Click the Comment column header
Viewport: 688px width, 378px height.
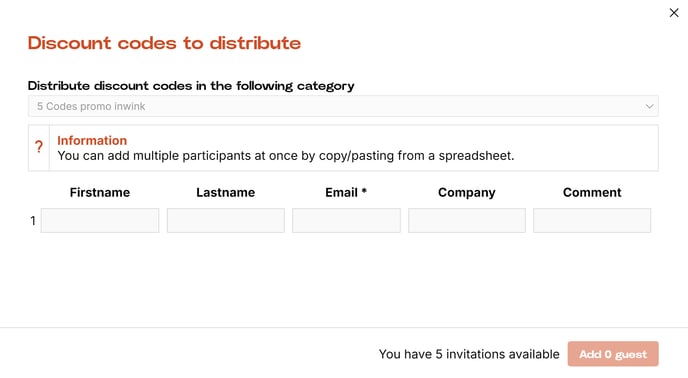point(592,192)
